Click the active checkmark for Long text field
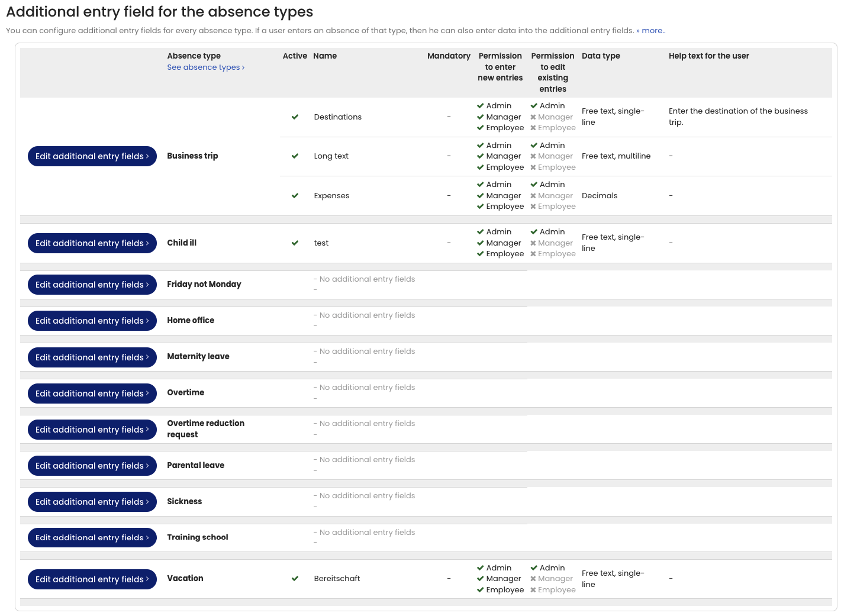Image resolution: width=841 pixels, height=616 pixels. (x=295, y=156)
